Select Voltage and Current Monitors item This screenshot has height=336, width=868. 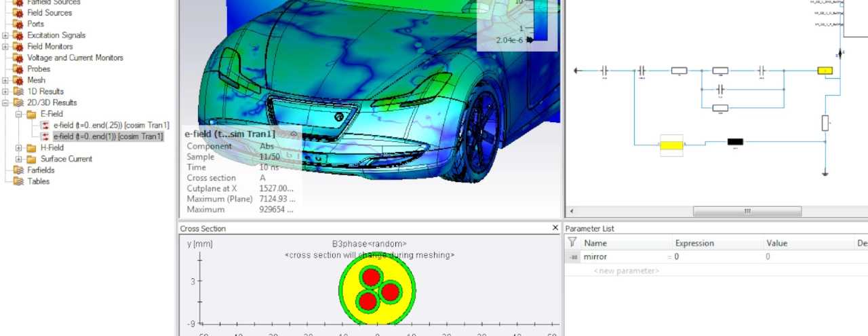pyautogui.click(x=75, y=58)
